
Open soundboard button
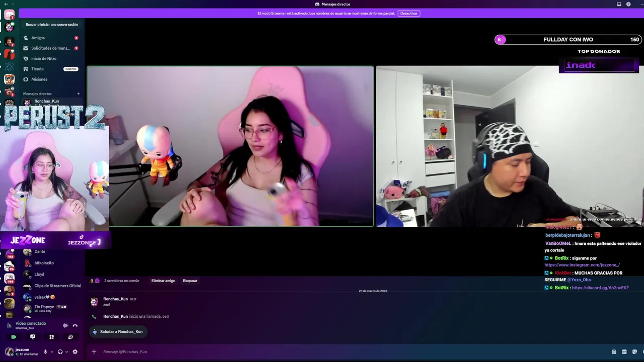70,337
